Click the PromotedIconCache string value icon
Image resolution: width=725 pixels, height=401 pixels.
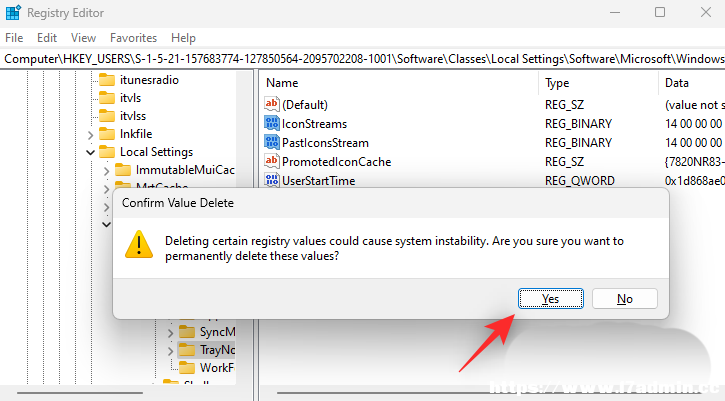click(272, 161)
